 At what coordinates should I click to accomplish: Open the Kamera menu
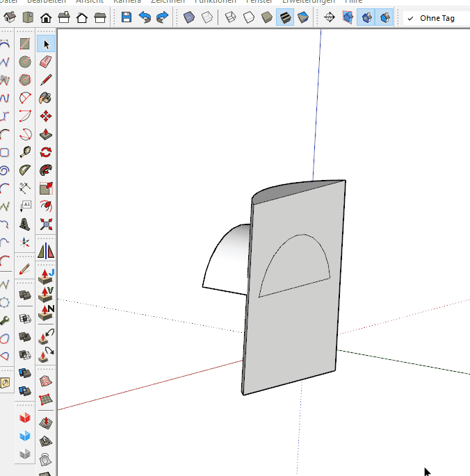tap(127, 1)
